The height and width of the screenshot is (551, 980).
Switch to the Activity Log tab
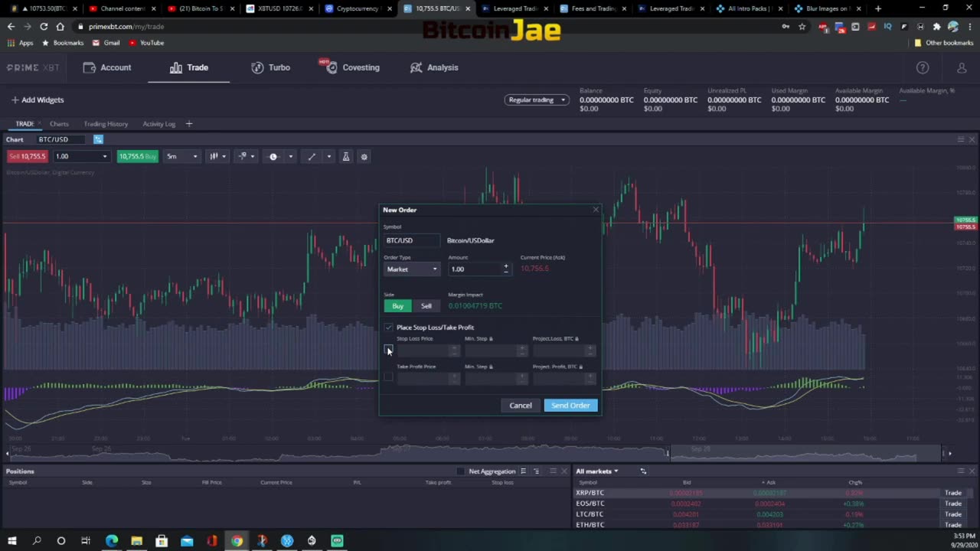click(159, 124)
